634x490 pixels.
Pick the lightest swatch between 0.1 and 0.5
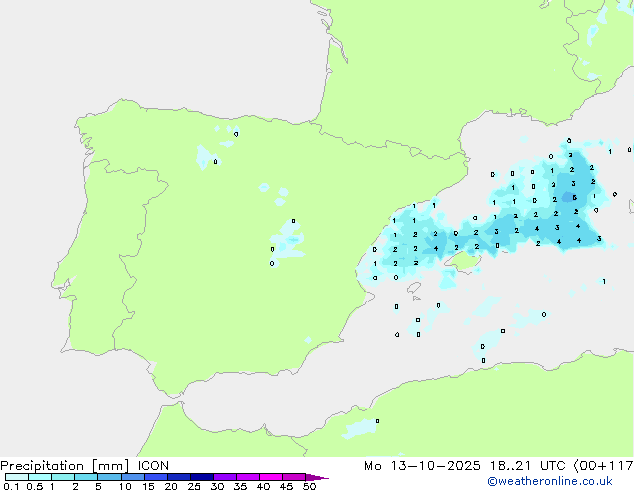(17, 478)
